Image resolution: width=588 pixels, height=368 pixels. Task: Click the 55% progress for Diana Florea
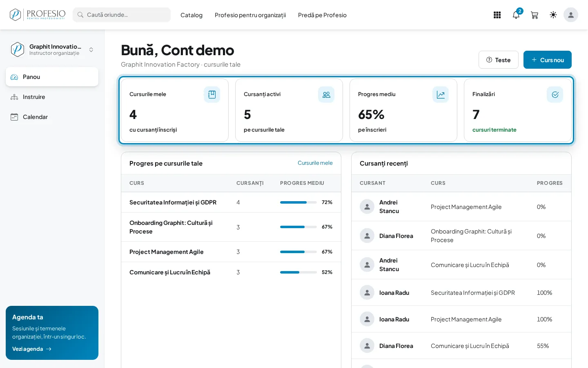pyautogui.click(x=543, y=346)
